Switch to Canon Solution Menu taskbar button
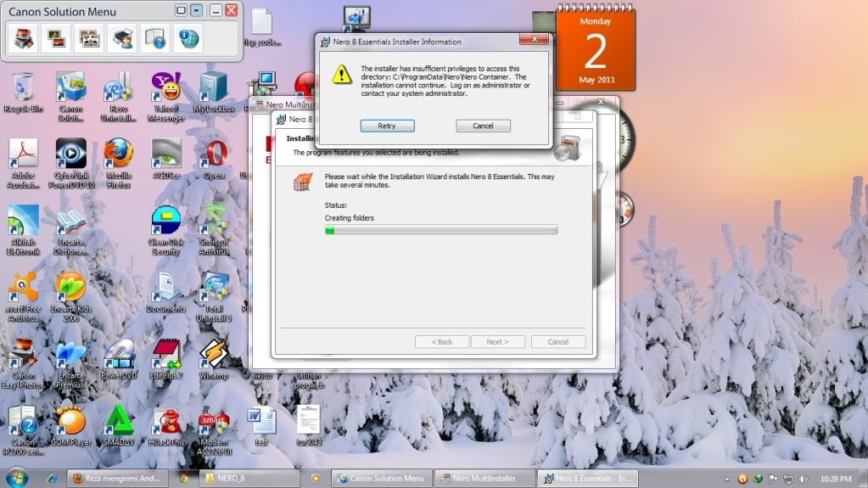Screen dimensions: 868x488 pyautogui.click(x=382, y=479)
